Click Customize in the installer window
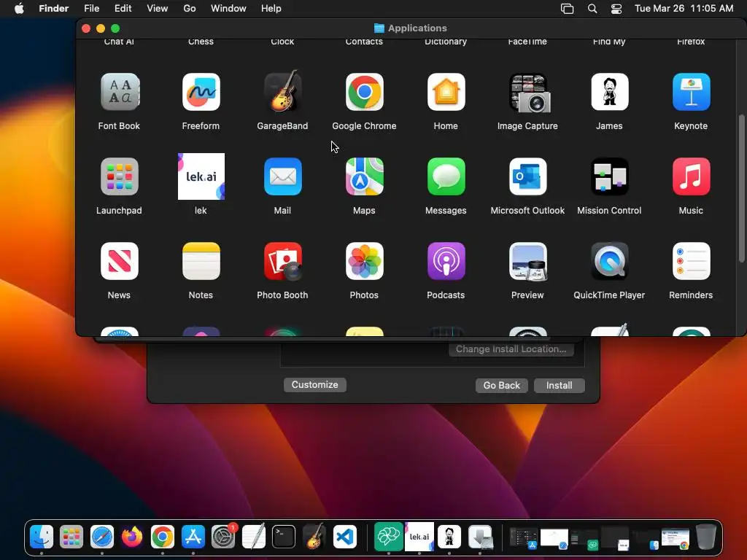This screenshot has height=560, width=747. pyautogui.click(x=315, y=385)
